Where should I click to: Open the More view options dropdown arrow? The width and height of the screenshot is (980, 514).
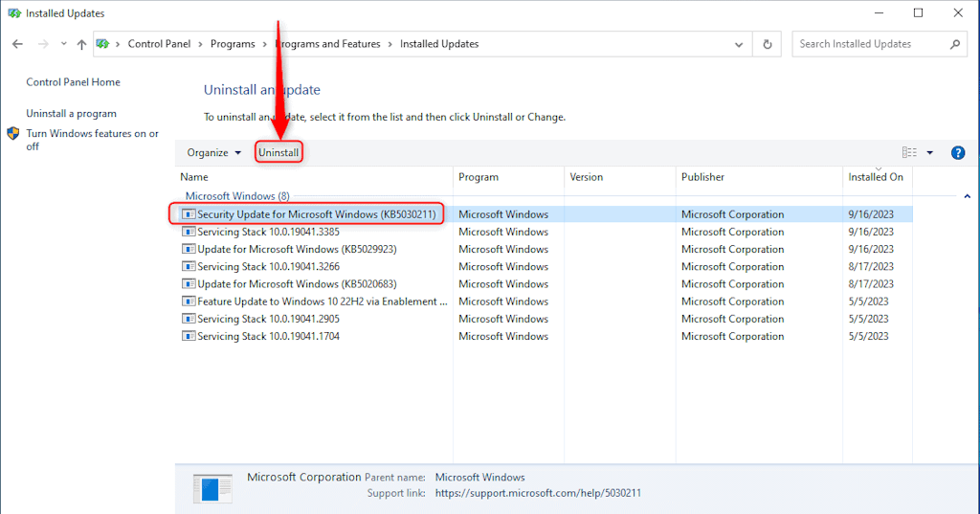930,152
